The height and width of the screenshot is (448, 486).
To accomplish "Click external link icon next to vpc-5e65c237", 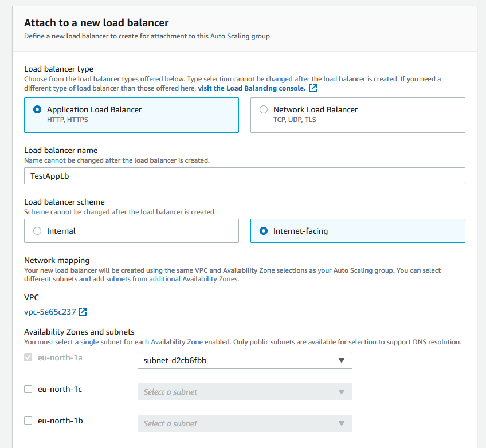I will click(x=83, y=312).
